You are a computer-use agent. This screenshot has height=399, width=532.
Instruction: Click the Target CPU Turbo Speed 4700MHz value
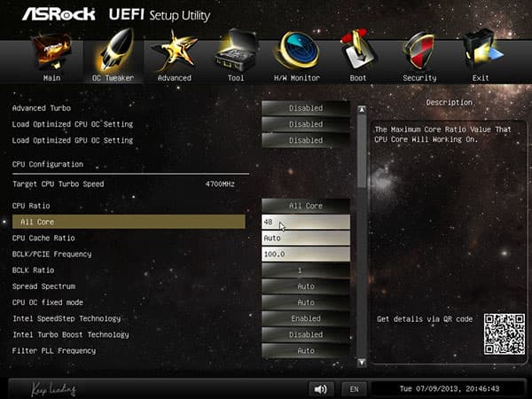click(x=220, y=184)
